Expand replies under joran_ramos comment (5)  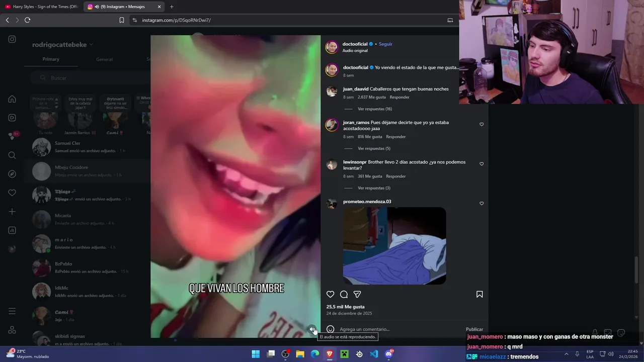(x=374, y=149)
